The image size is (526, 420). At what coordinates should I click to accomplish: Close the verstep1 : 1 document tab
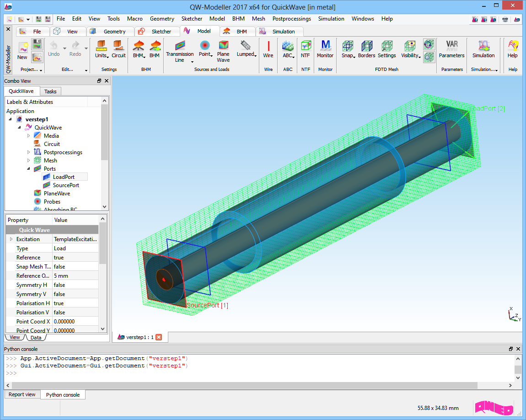pos(159,337)
